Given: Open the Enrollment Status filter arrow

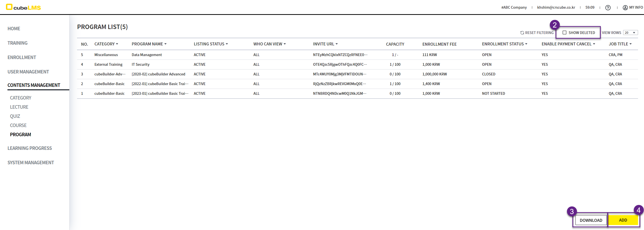Looking at the screenshot, I should coord(526,44).
